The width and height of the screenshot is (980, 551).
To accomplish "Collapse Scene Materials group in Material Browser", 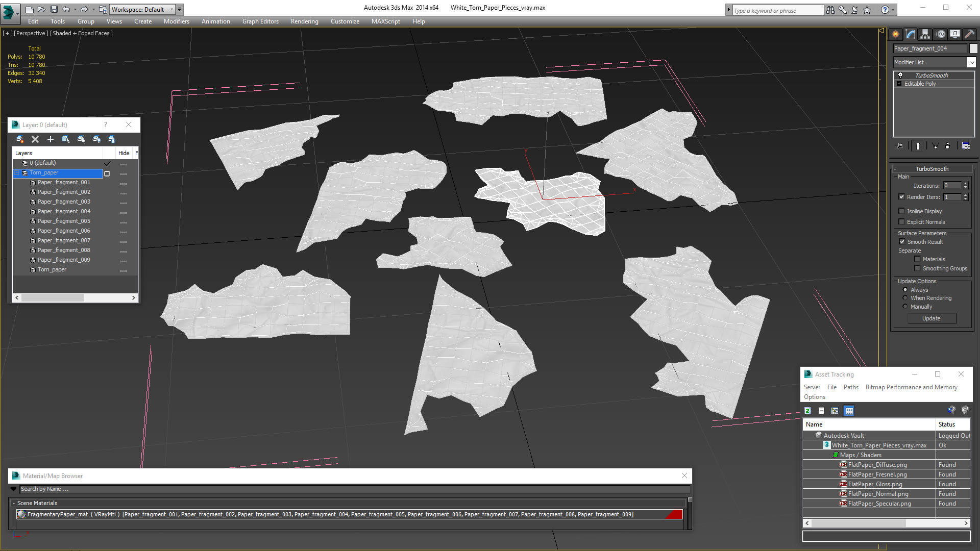I will (14, 503).
